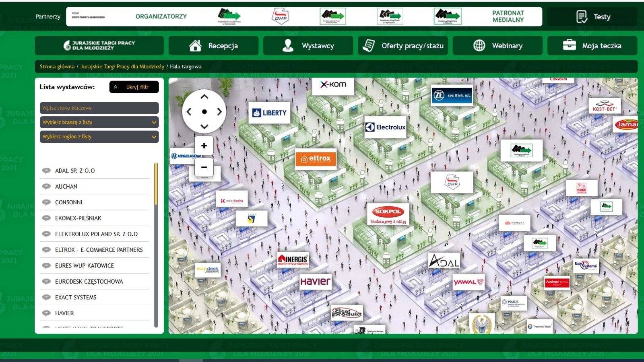The width and height of the screenshot is (644, 362).
Task: Click the OHP organizer logo in header
Action: [x=280, y=16]
